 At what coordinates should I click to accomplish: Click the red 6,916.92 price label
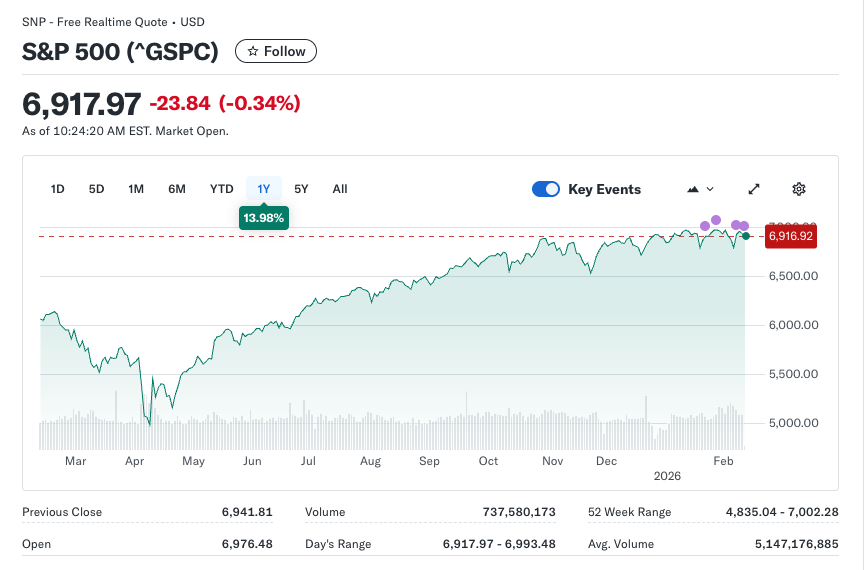point(791,237)
